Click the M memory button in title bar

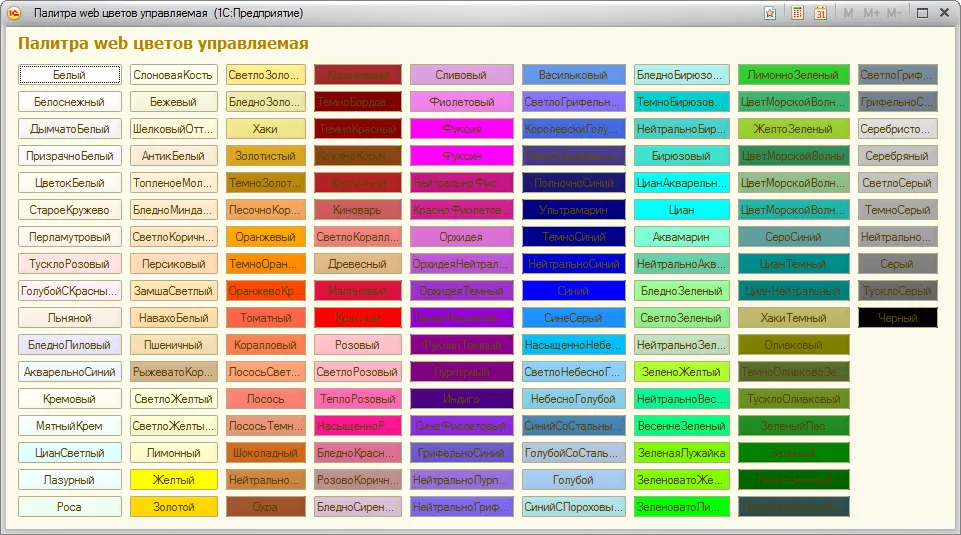(848, 13)
